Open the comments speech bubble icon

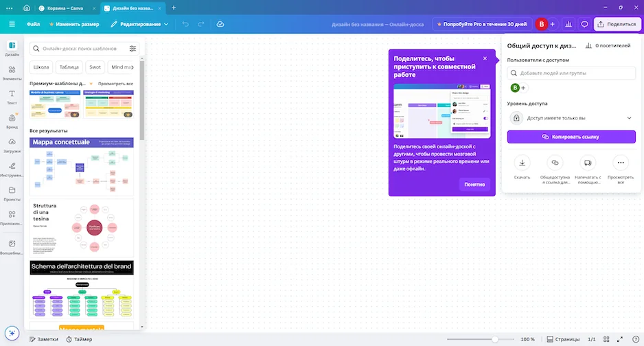pyautogui.click(x=584, y=24)
